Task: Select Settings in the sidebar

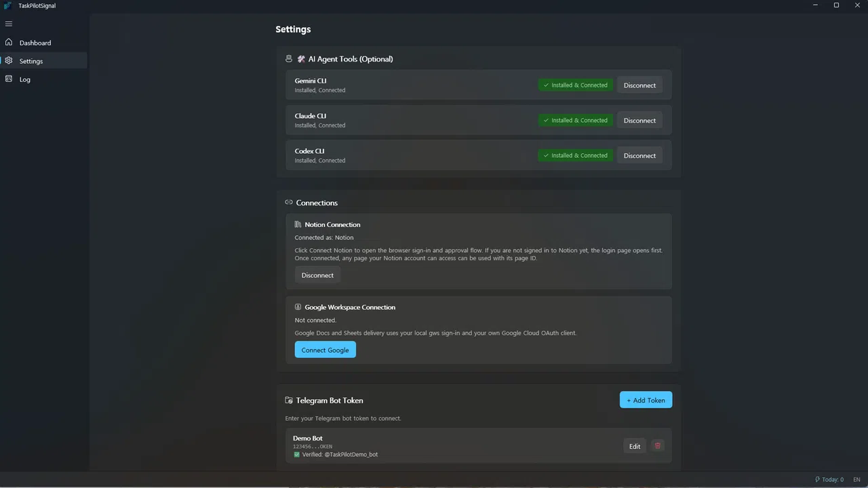Action: (x=43, y=61)
